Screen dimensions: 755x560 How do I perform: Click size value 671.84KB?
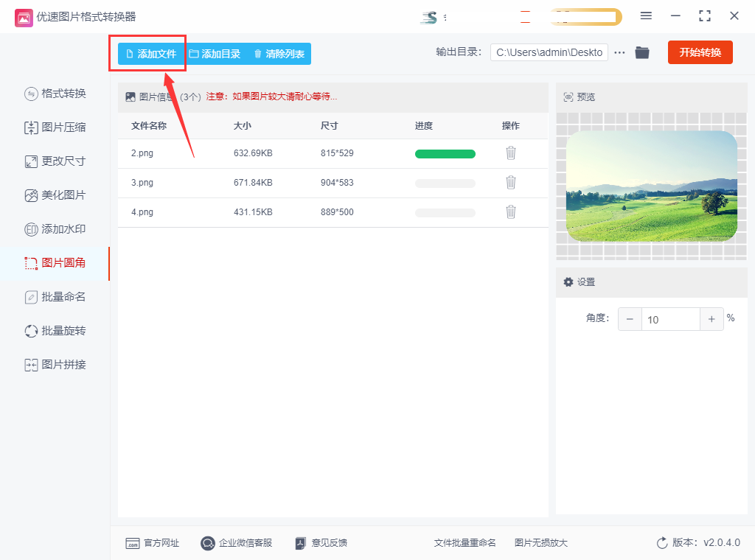click(253, 182)
